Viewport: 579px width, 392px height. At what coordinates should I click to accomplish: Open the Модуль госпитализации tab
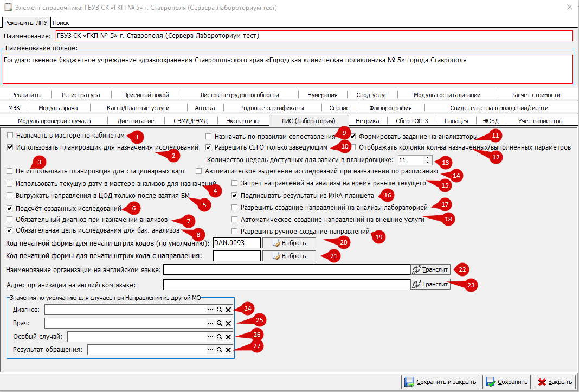click(447, 95)
